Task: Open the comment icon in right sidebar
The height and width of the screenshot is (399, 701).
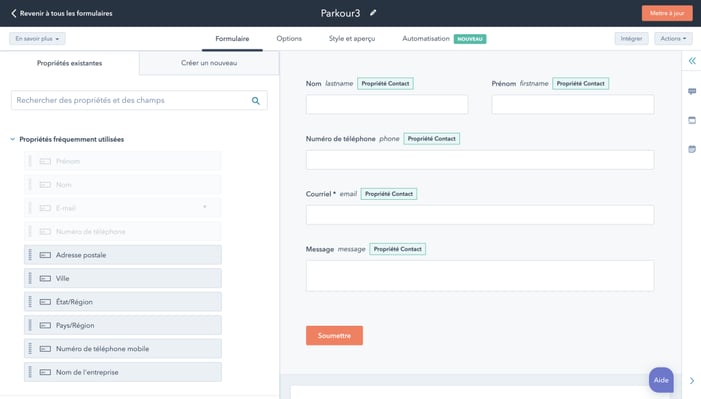Action: 692,91
